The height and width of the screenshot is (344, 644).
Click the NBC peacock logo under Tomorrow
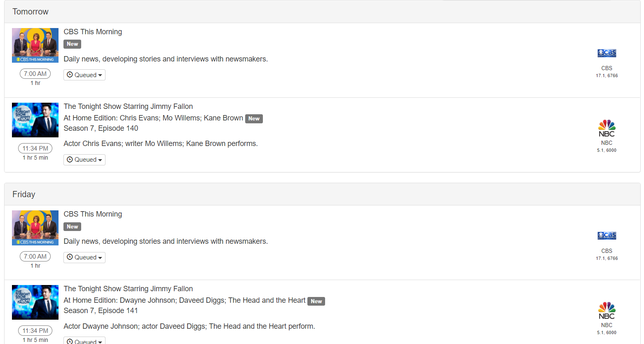coord(607,128)
